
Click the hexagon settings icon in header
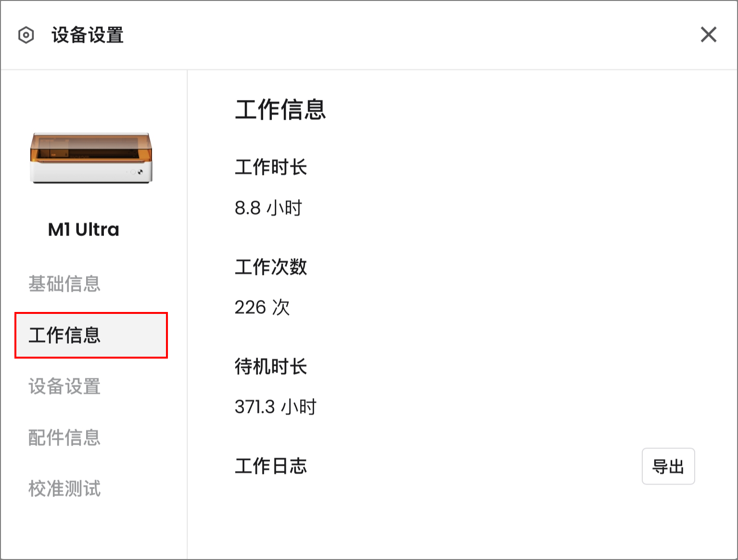[x=26, y=35]
